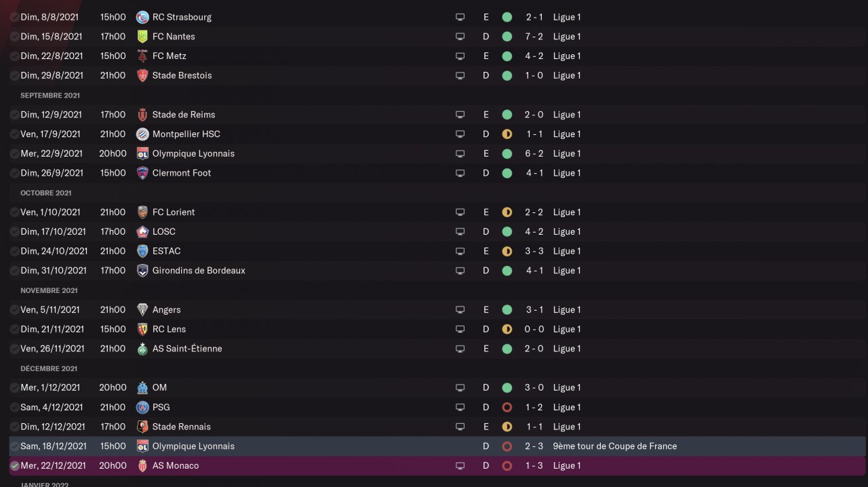Click the PSG club badge
868x487 pixels.
tap(142, 407)
